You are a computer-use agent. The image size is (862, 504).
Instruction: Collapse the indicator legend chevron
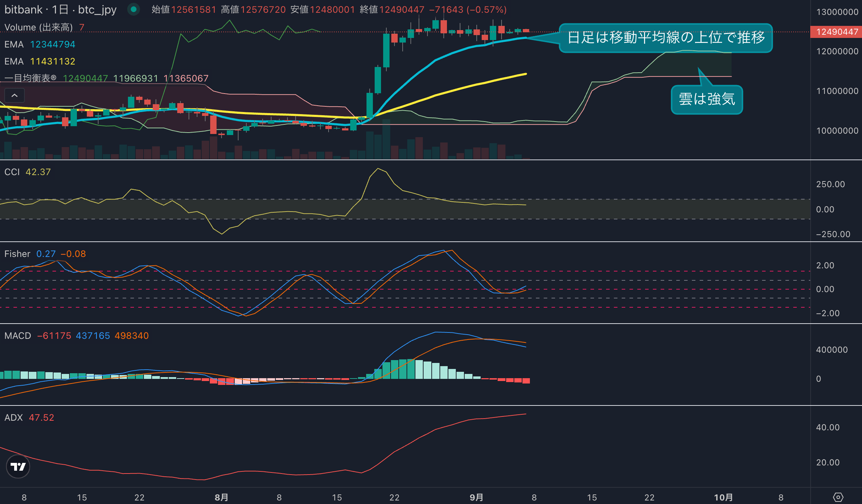point(15,95)
